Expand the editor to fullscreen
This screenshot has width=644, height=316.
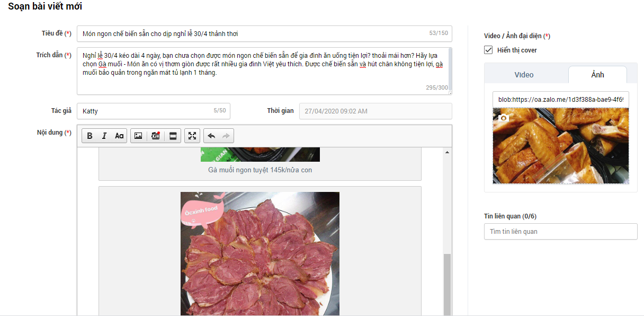pos(192,136)
